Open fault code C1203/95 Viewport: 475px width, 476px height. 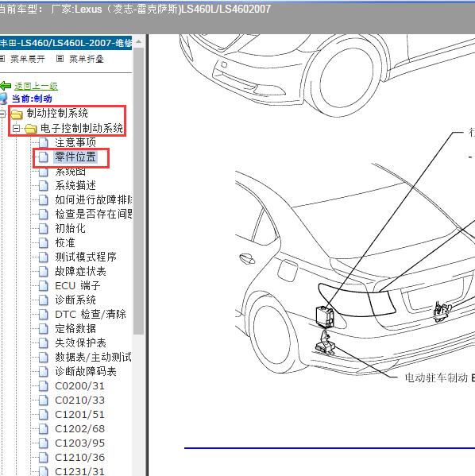pyautogui.click(x=79, y=443)
